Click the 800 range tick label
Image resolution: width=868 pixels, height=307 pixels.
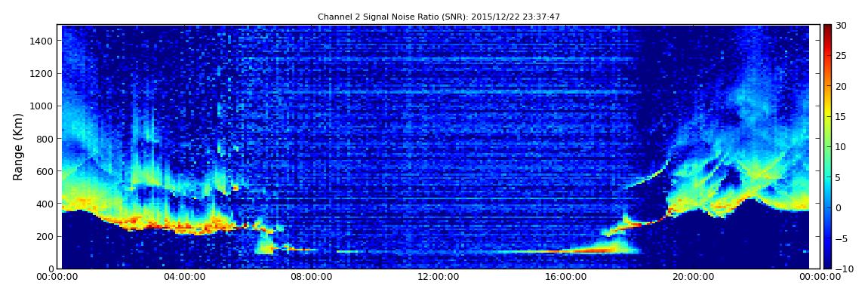tap(45, 139)
